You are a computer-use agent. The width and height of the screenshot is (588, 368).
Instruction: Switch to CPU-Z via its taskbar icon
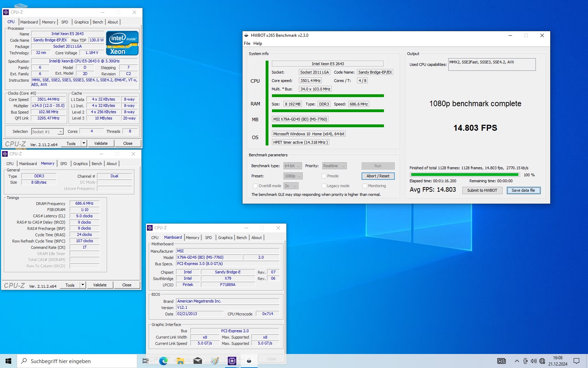point(232,361)
